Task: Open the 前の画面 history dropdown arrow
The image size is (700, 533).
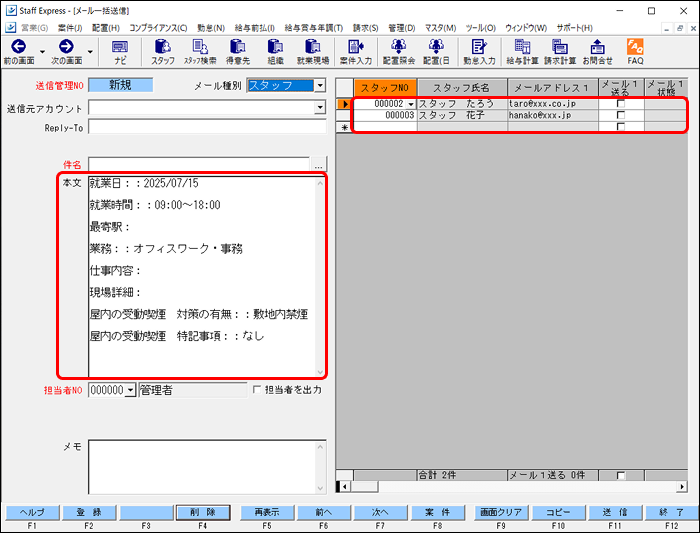Action: (42, 52)
